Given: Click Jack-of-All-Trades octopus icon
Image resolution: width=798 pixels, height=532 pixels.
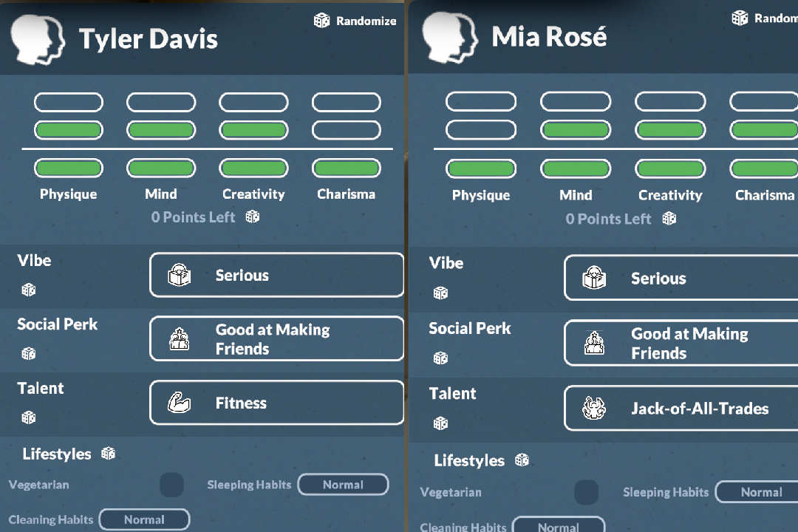Looking at the screenshot, I should [594, 408].
